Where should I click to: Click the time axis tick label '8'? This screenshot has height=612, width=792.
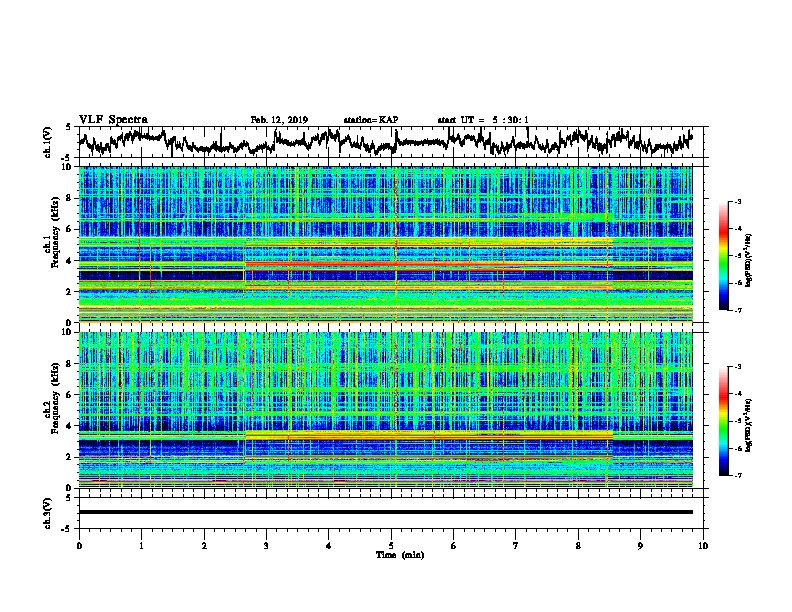[578, 546]
